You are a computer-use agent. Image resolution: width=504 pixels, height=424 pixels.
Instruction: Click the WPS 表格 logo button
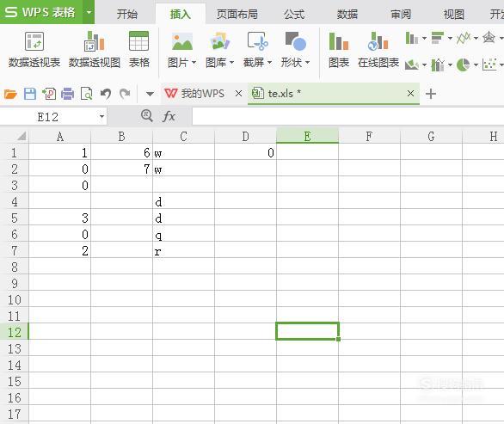pos(41,12)
